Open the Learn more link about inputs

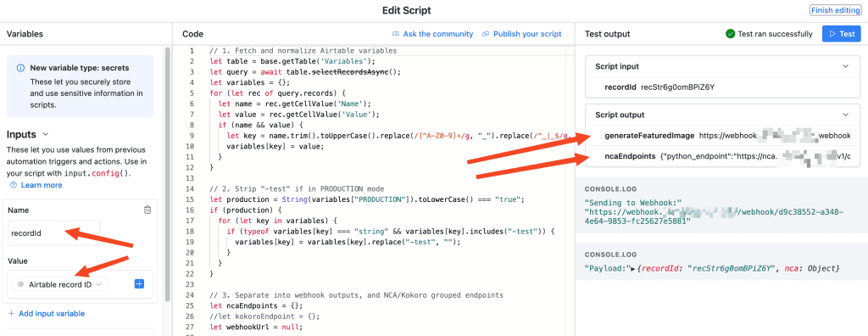click(42, 185)
